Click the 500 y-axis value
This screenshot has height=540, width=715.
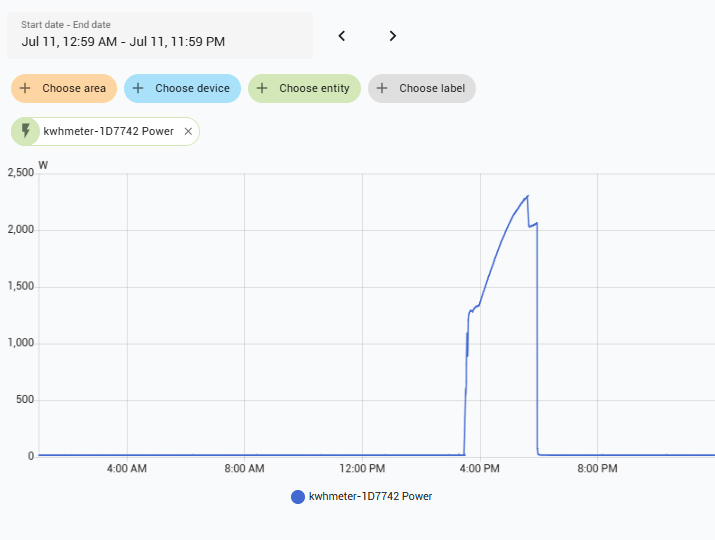click(x=25, y=400)
